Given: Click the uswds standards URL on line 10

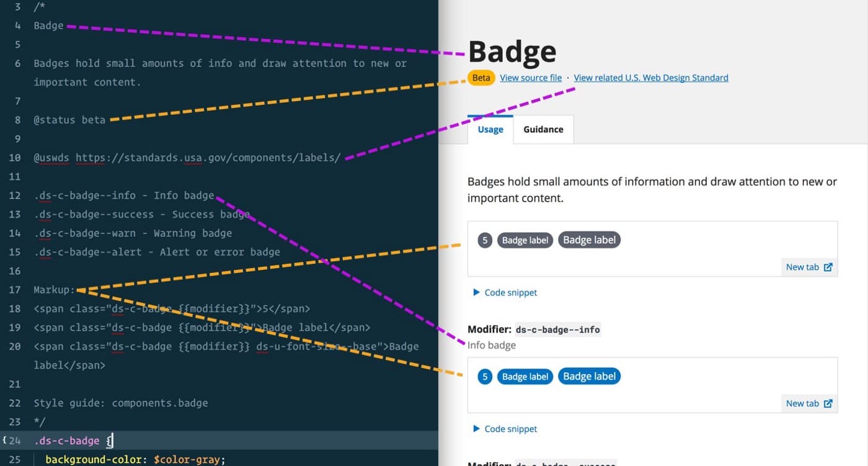Looking at the screenshot, I should 207,158.
